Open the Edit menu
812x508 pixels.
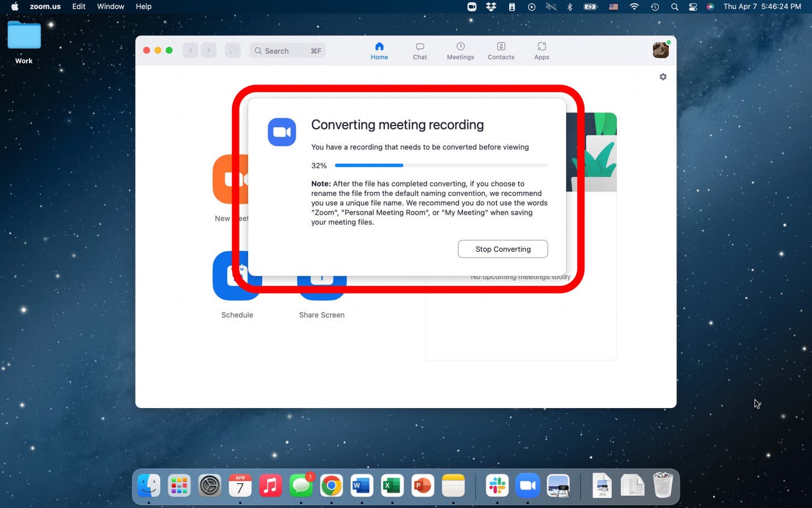79,7
